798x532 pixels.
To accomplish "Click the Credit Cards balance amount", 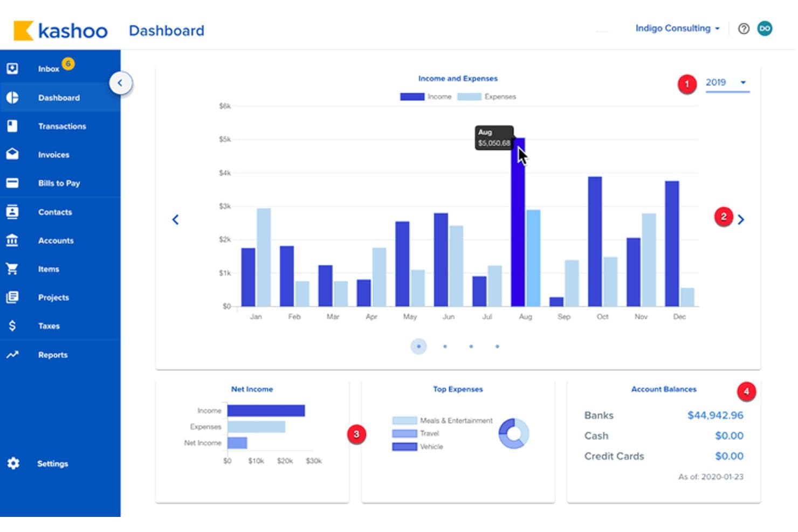I will [729, 456].
